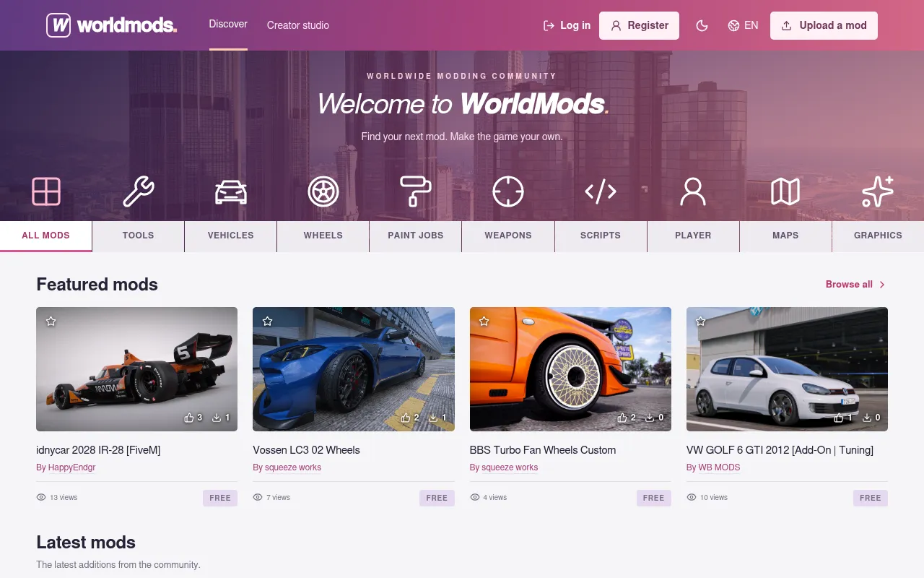The image size is (924, 578).
Task: Favorite the Vossen LC3 02 Wheels star
Action: 268,321
